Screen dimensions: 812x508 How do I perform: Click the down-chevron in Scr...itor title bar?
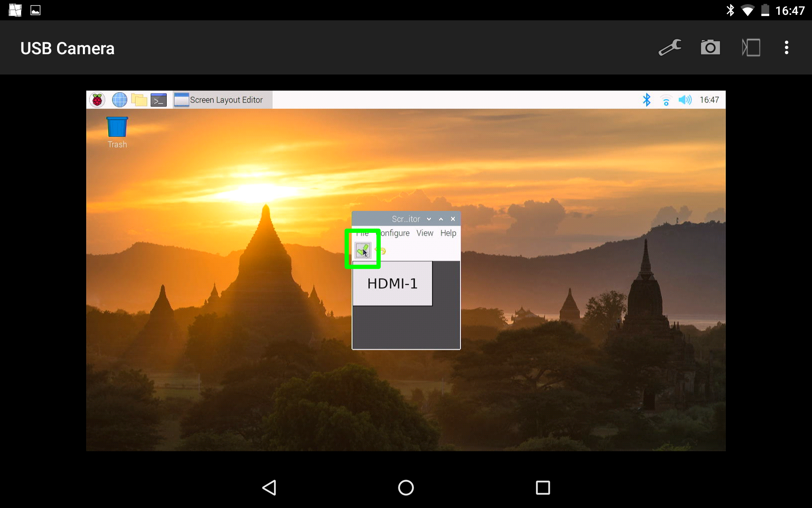[429, 219]
